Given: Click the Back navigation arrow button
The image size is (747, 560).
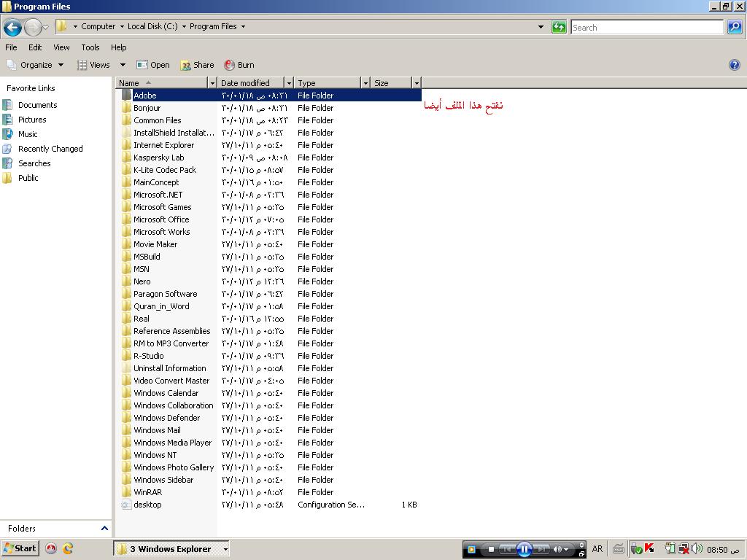Looking at the screenshot, I should 12,28.
